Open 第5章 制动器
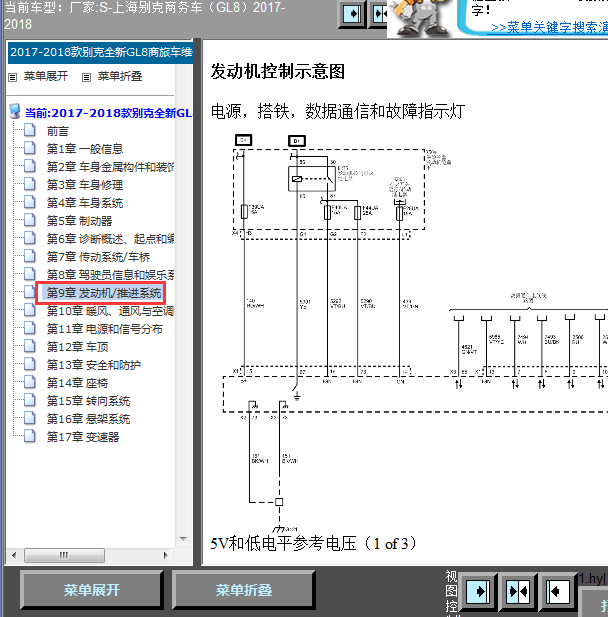 tap(79, 221)
